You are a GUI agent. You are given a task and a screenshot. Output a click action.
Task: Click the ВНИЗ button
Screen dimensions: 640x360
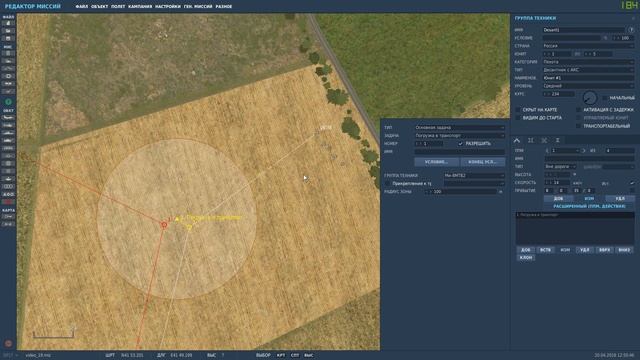624,250
